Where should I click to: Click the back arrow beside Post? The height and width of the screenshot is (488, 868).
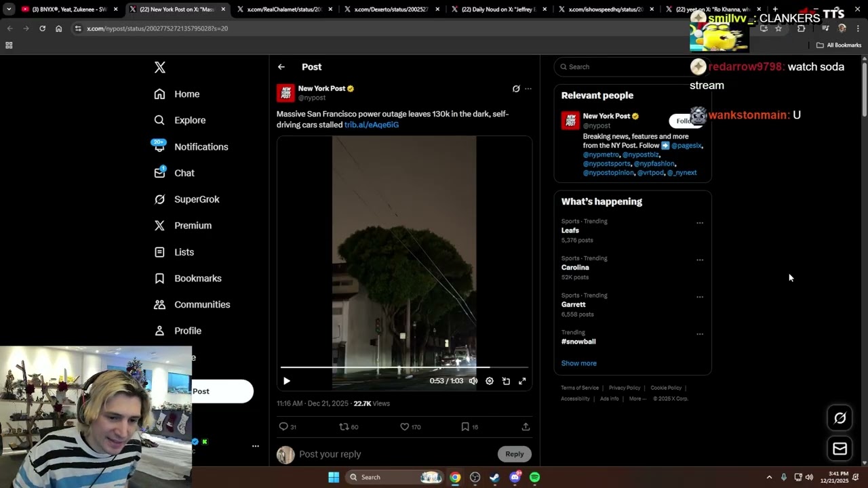tap(281, 67)
